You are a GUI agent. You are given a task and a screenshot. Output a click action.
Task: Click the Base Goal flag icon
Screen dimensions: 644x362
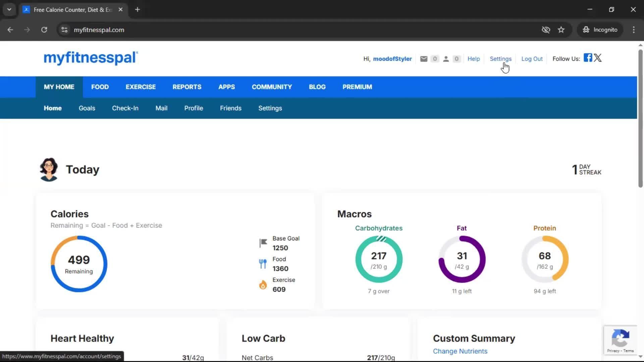tap(263, 243)
